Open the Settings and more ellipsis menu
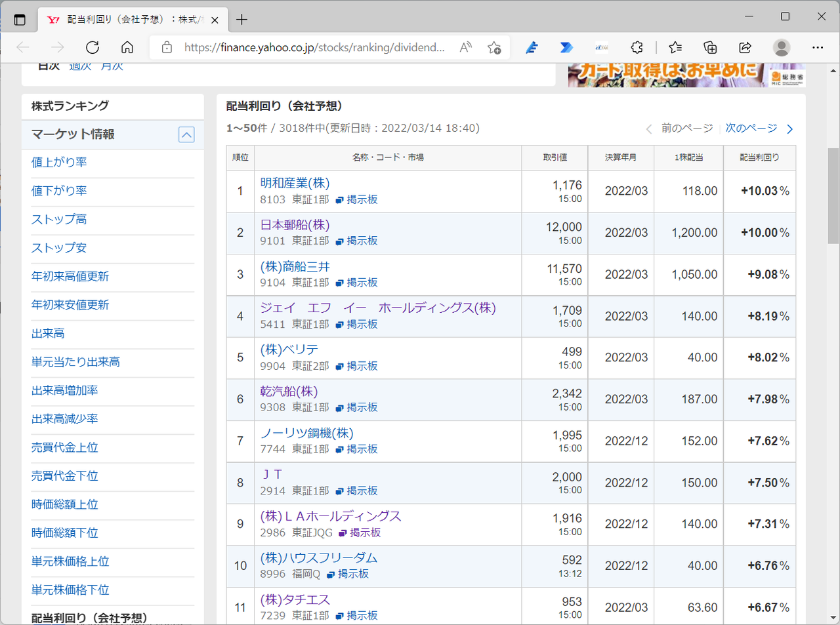This screenshot has width=840, height=625. tap(818, 47)
